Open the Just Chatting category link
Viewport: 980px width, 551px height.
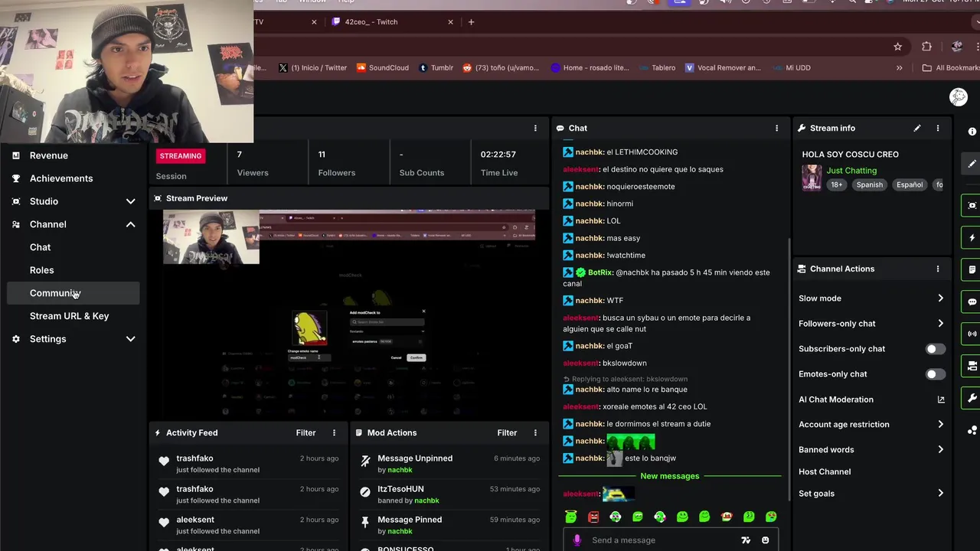click(x=851, y=171)
